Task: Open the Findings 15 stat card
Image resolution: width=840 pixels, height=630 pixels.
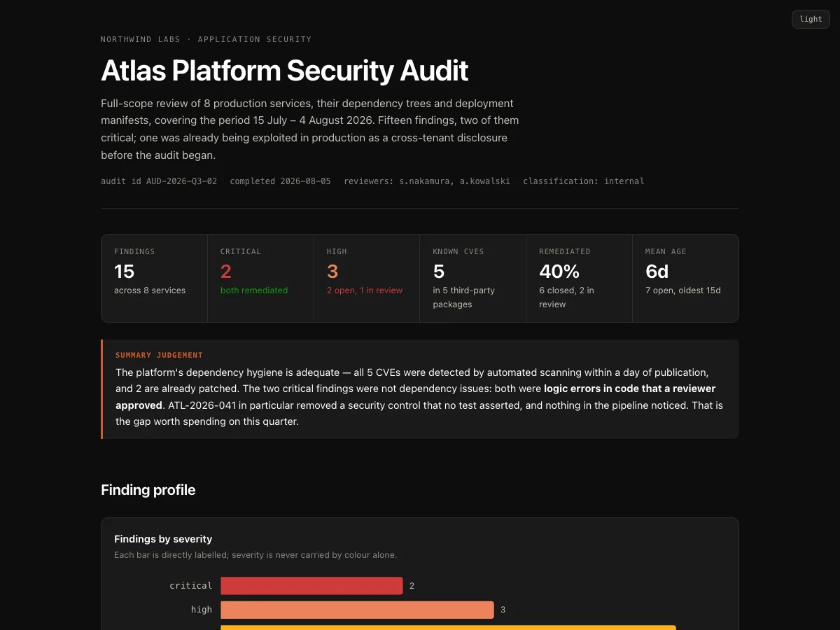Action: pyautogui.click(x=155, y=278)
